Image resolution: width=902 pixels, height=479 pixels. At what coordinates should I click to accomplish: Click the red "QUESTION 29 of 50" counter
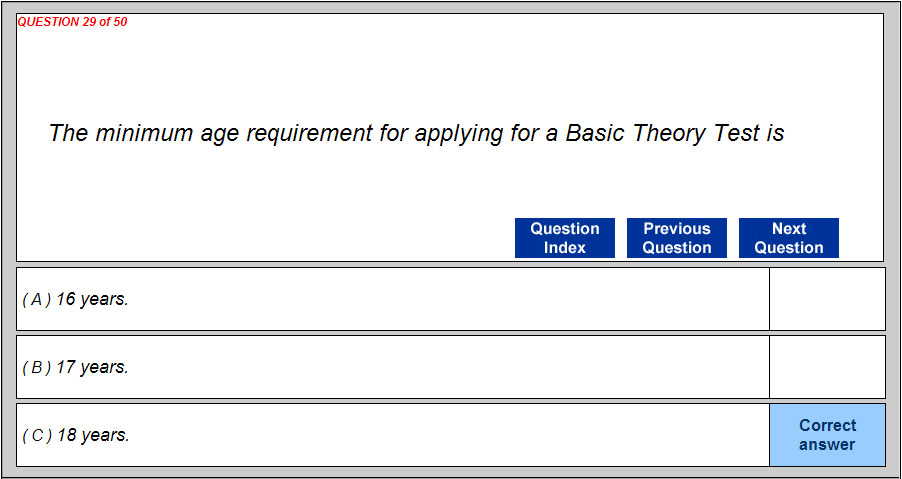[x=73, y=22]
